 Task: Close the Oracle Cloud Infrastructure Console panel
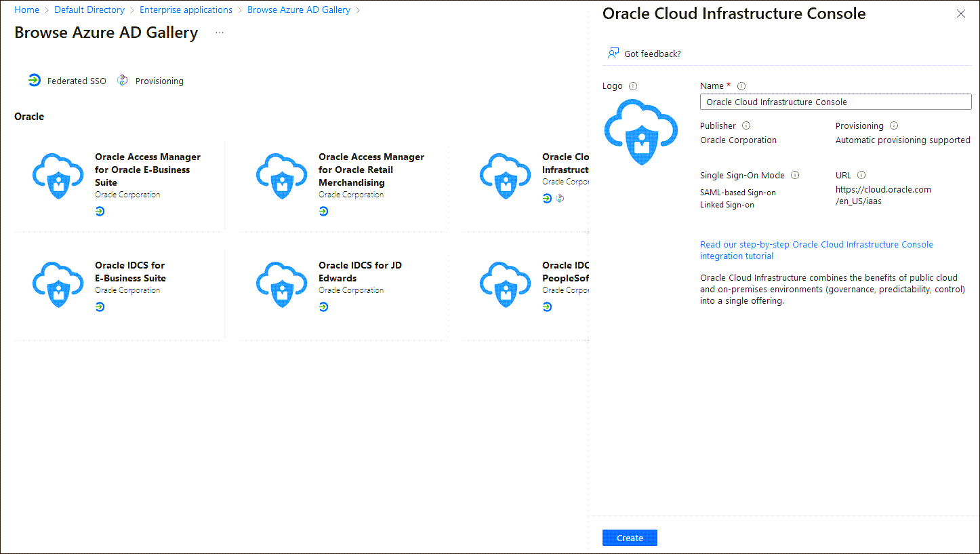click(x=960, y=14)
